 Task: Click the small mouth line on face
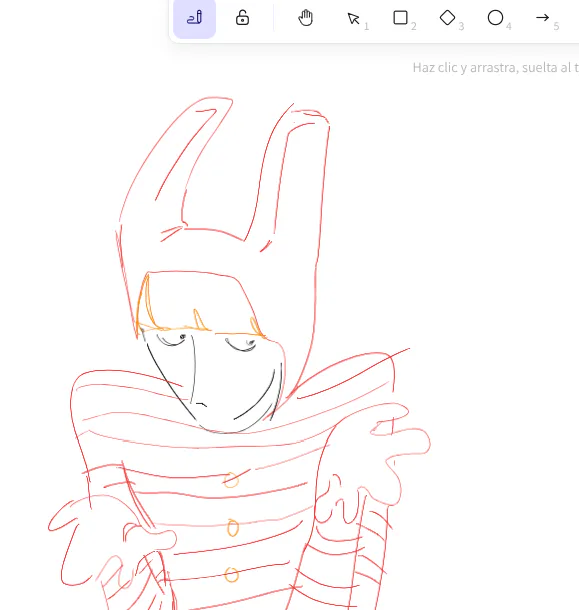201,405
